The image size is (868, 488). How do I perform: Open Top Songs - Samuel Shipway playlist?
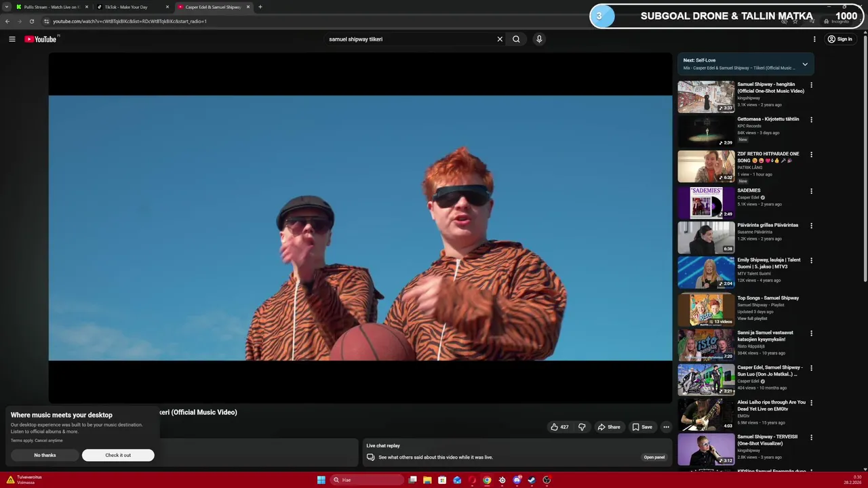(768, 298)
